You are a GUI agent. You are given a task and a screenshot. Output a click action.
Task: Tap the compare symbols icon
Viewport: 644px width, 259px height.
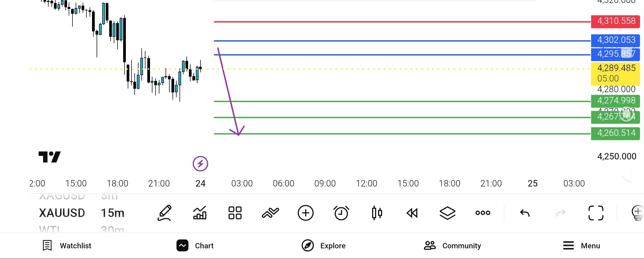[x=270, y=213]
